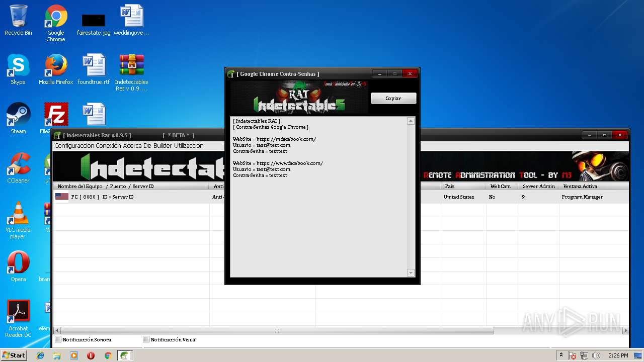Open VLC media player desktop shortcut
Image resolution: width=644 pixels, height=362 pixels.
(x=18, y=220)
